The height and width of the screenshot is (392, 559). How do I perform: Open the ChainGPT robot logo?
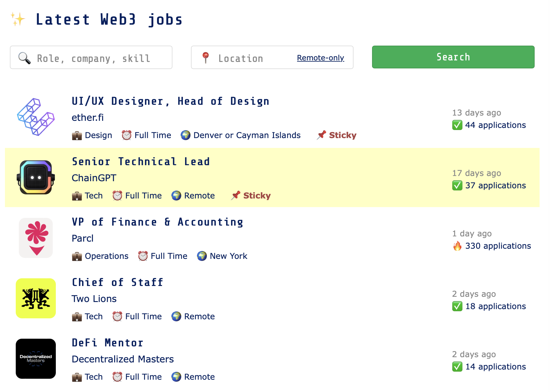click(x=36, y=177)
